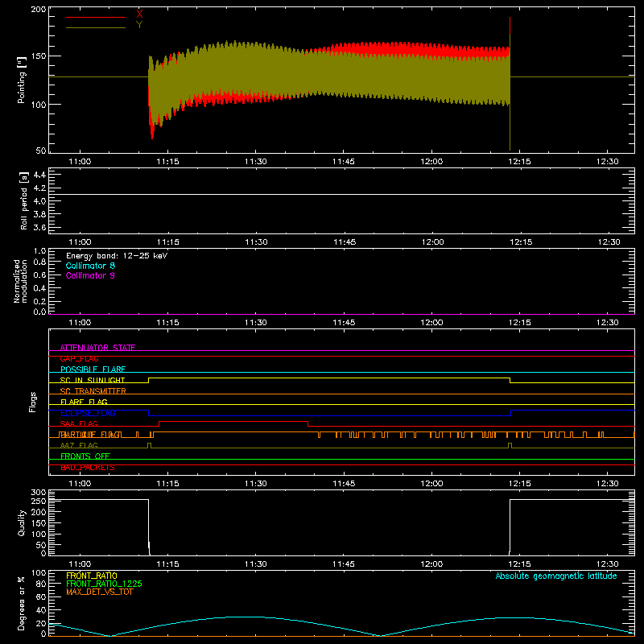Select the yellow FRONT_RATIO legend entry

(92, 576)
